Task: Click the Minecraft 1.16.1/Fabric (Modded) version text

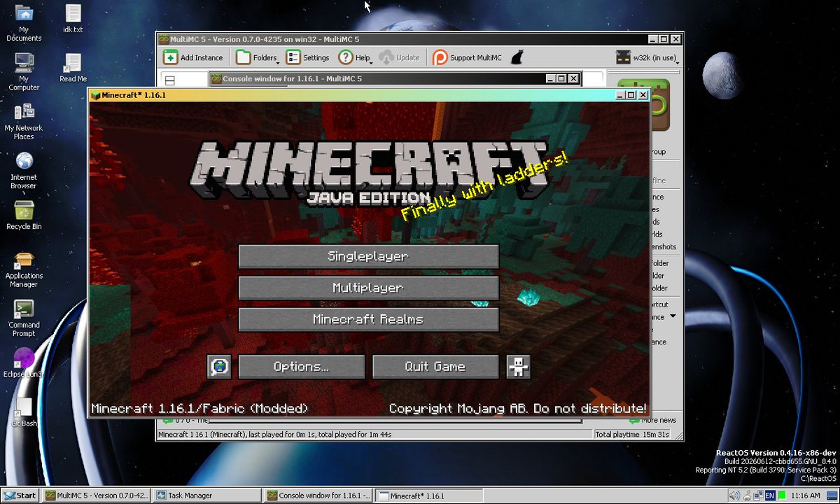Action: 199,408
